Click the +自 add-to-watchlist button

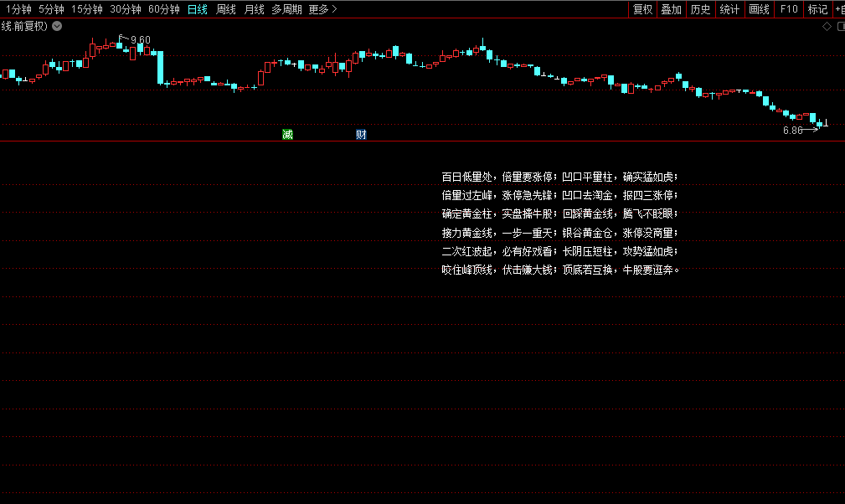point(838,9)
